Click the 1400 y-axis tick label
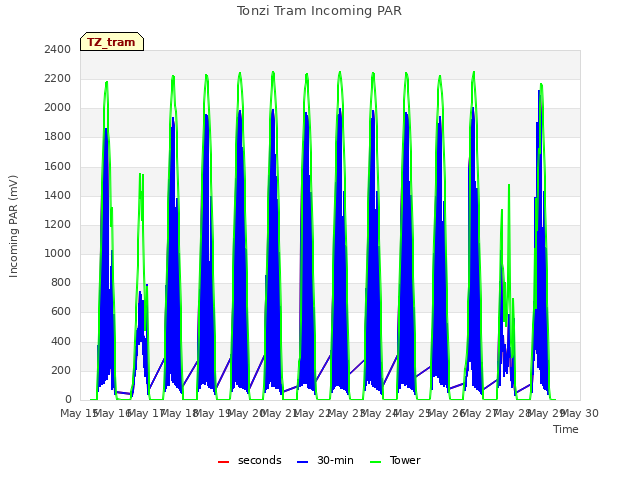The image size is (640, 480). [x=58, y=195]
